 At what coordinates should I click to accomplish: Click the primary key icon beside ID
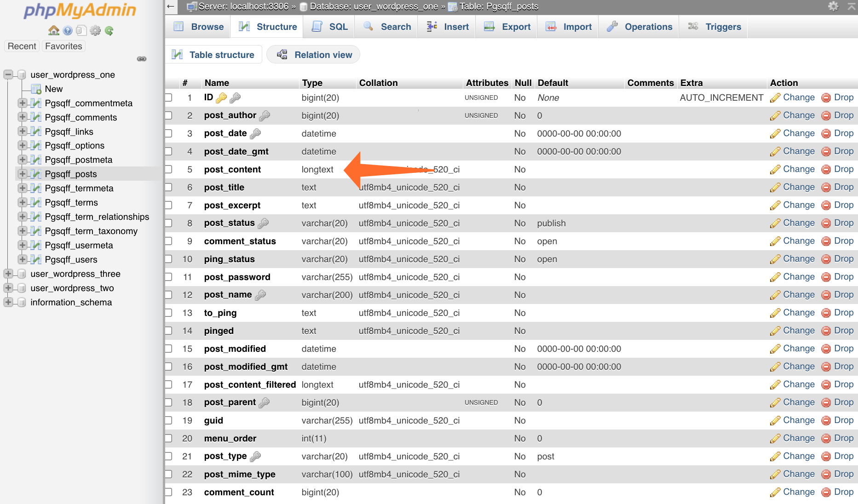[221, 97]
